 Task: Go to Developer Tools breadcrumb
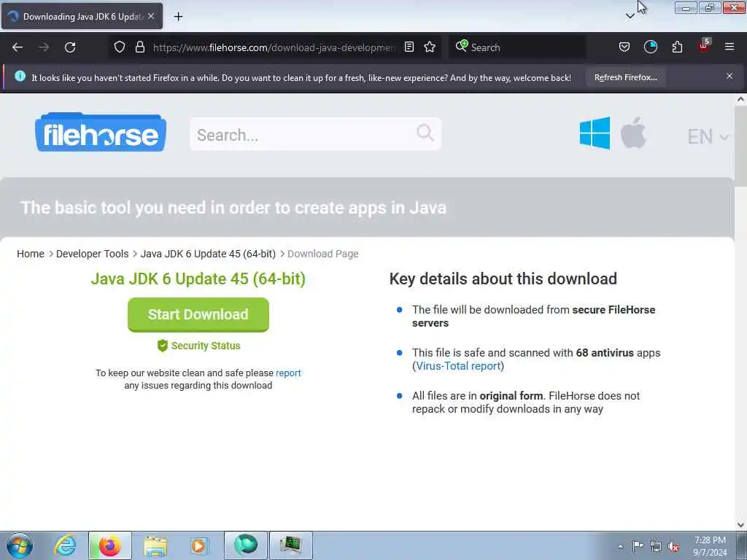(x=93, y=254)
